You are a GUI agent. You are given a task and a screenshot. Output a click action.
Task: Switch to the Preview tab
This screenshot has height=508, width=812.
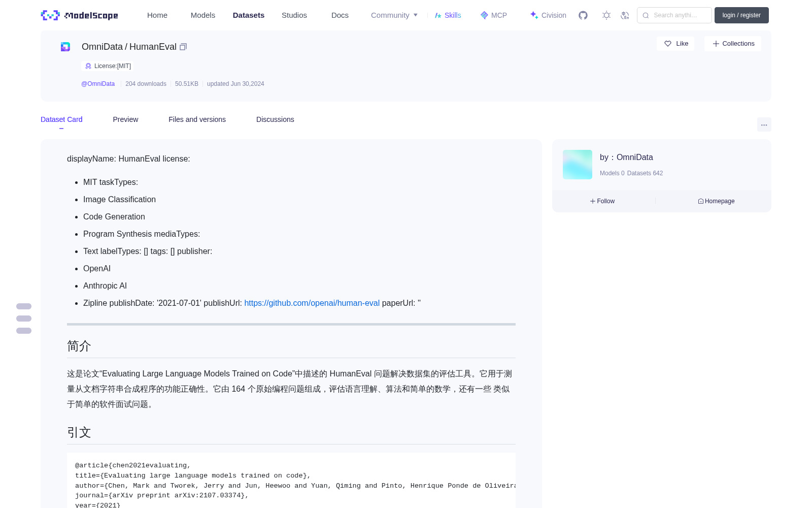(x=125, y=119)
